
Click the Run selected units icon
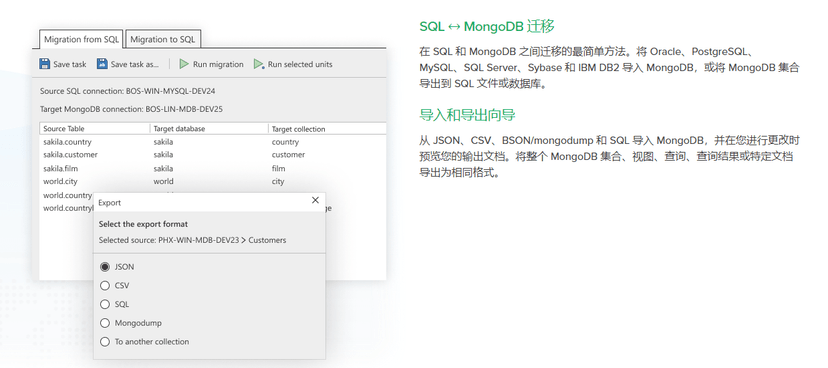[x=259, y=64]
